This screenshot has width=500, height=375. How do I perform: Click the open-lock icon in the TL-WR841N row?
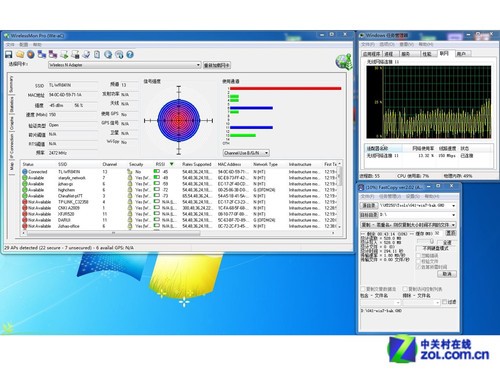pyautogui.click(x=130, y=172)
